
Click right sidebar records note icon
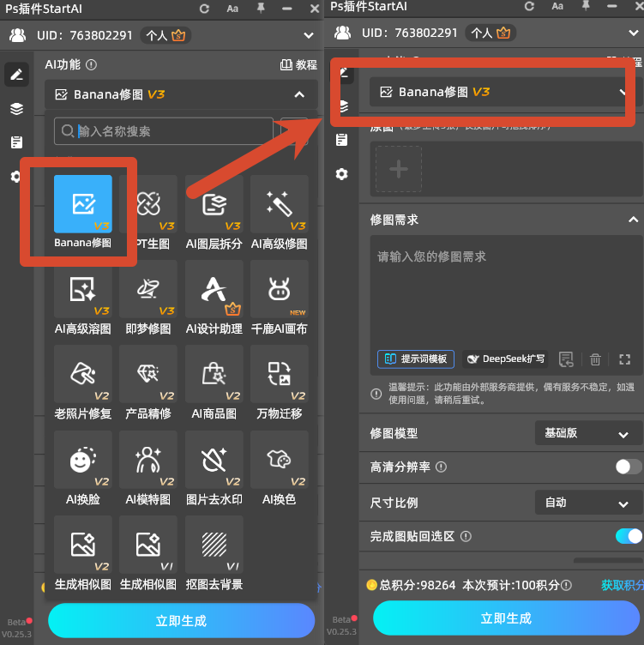pos(342,140)
